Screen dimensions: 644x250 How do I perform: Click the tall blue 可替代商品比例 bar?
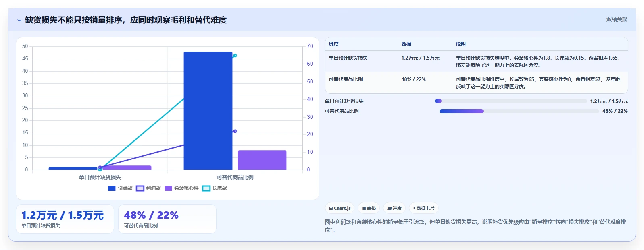pos(208,111)
